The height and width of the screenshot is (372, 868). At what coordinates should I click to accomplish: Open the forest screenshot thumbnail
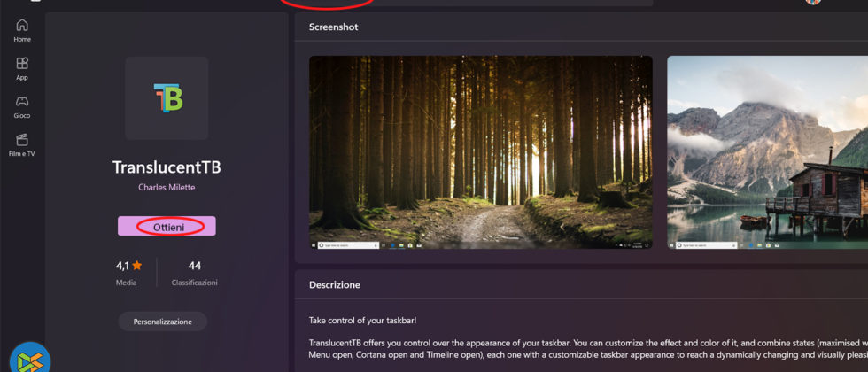click(x=480, y=152)
